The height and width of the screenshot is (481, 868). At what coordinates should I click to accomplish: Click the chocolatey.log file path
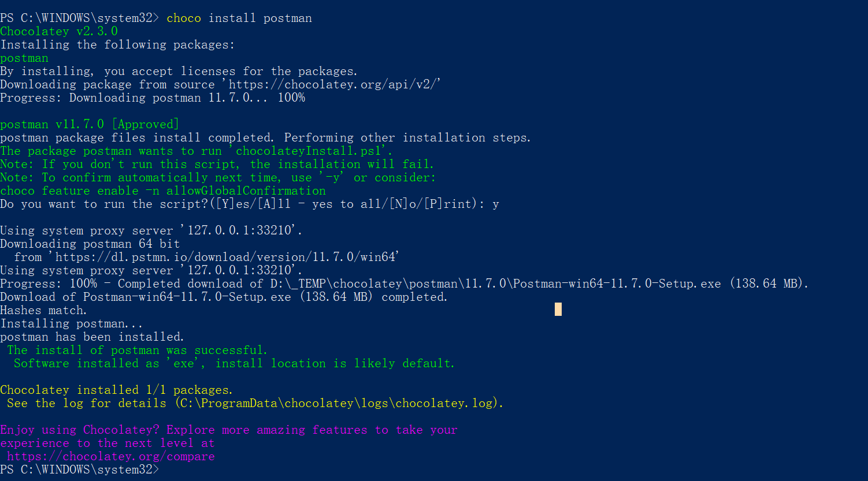coord(339,403)
